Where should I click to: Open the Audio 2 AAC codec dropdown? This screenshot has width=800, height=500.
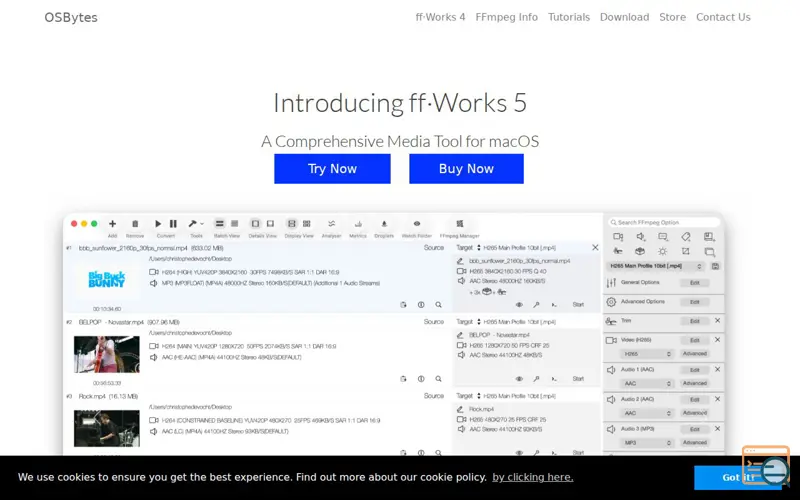pyautogui.click(x=646, y=413)
